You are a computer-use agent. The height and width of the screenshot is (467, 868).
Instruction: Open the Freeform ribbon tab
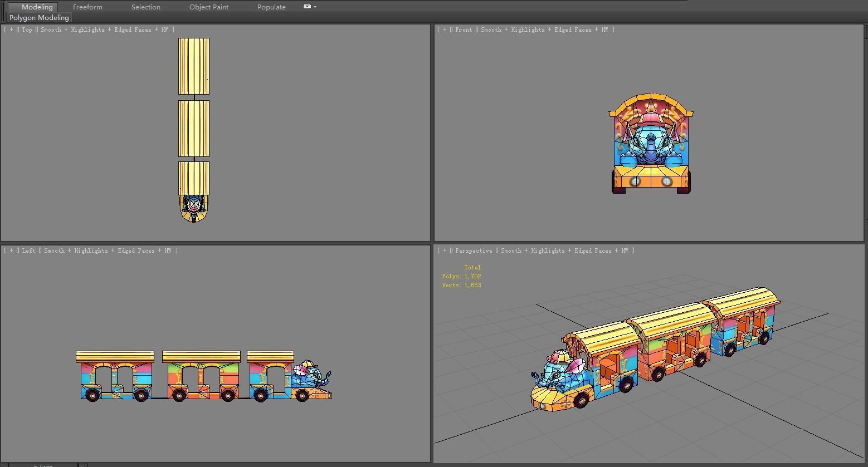click(x=87, y=7)
